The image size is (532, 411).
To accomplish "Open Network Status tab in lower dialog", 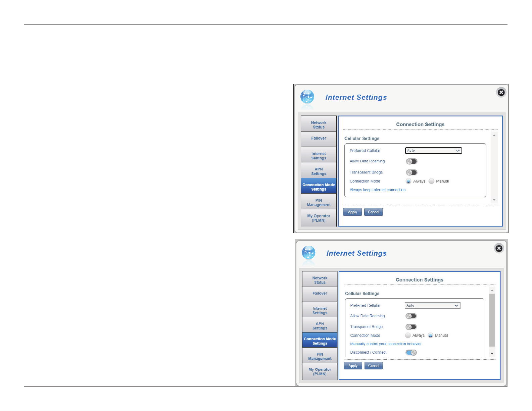I will [x=320, y=279].
